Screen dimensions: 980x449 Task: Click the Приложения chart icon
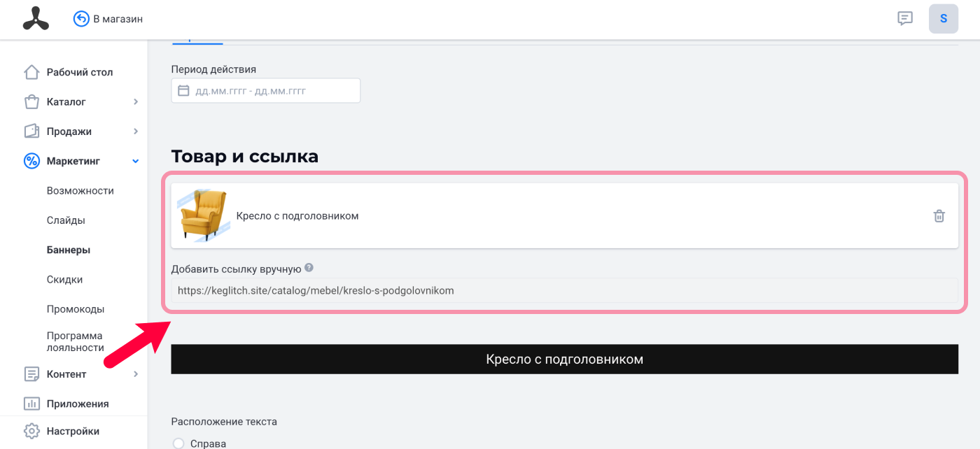[x=31, y=404]
